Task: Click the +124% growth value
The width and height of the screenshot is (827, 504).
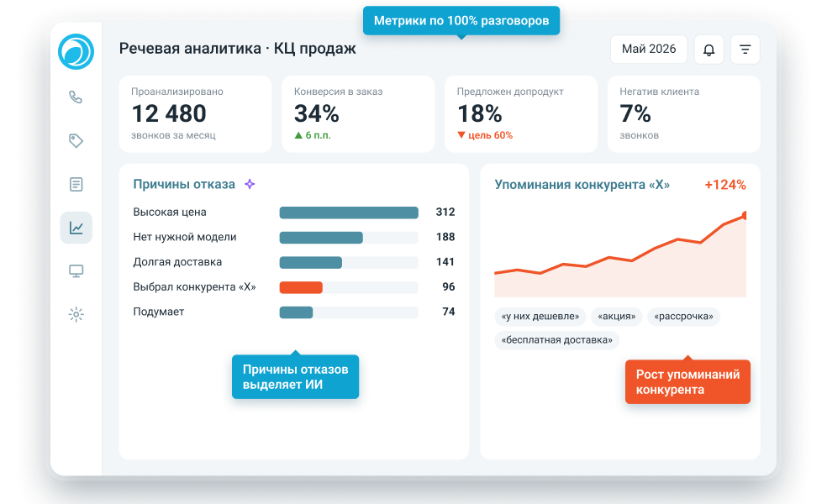Action: tap(725, 185)
